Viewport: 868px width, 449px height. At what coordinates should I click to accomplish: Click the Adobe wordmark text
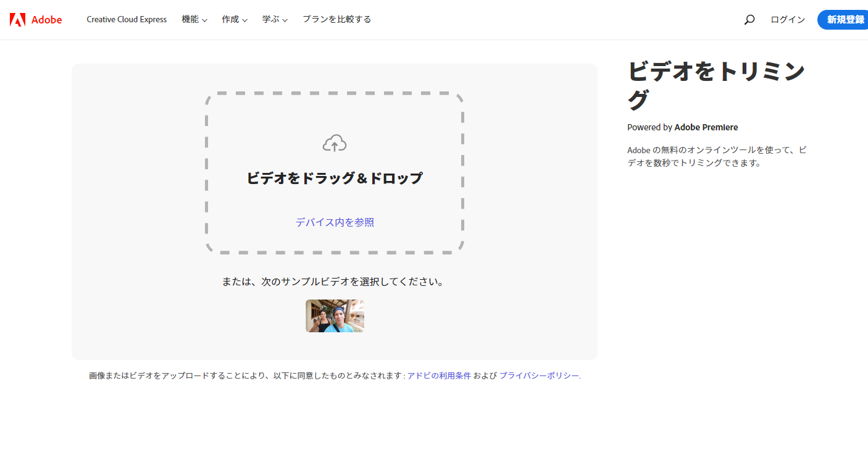pos(47,20)
